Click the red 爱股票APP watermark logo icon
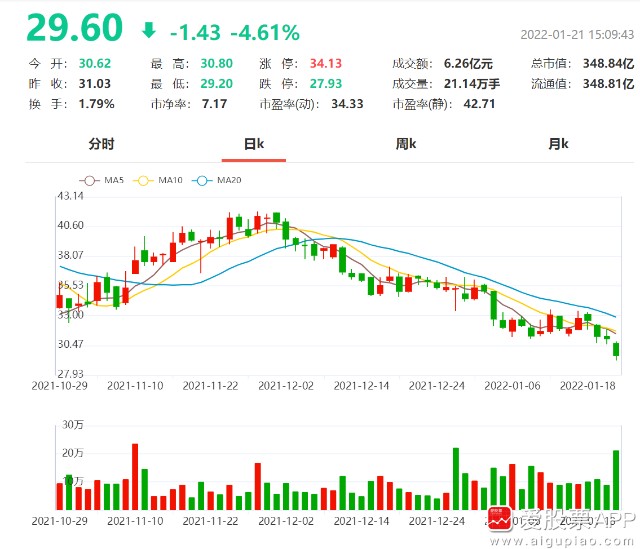 coord(500,518)
